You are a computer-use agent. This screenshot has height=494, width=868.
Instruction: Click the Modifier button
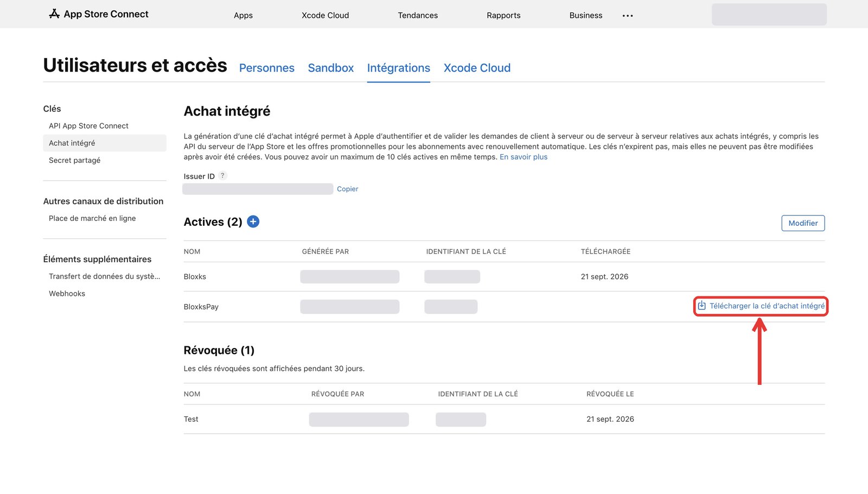803,223
